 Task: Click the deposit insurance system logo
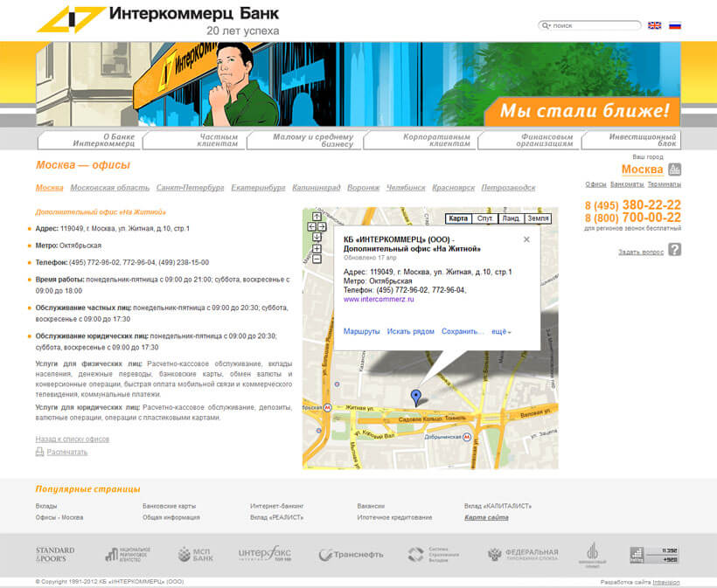coord(434,555)
